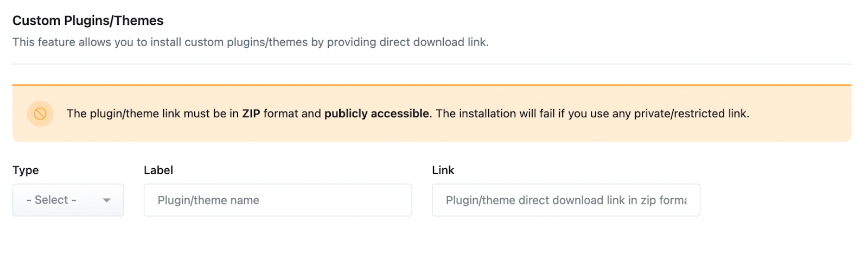Click the Type field label

click(x=25, y=170)
